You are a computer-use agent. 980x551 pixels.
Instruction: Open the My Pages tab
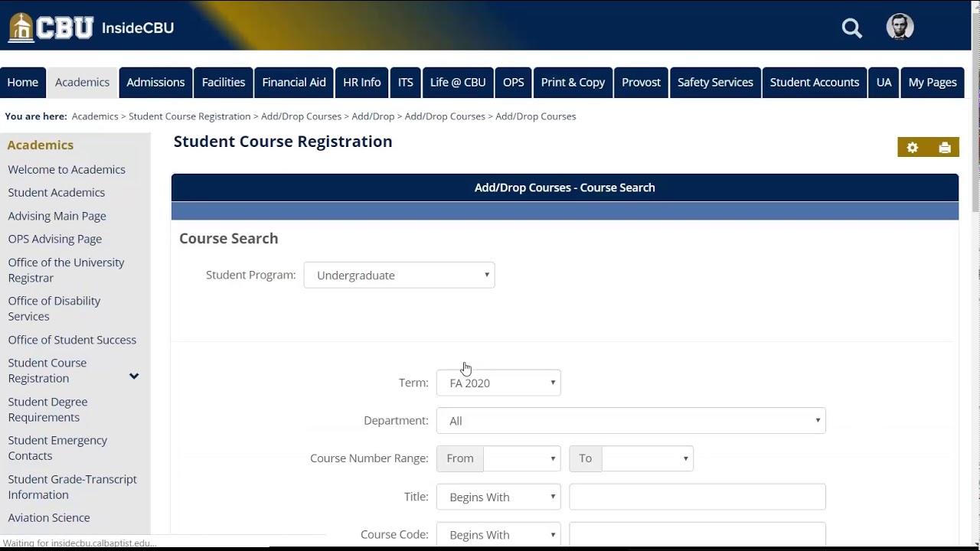(933, 83)
